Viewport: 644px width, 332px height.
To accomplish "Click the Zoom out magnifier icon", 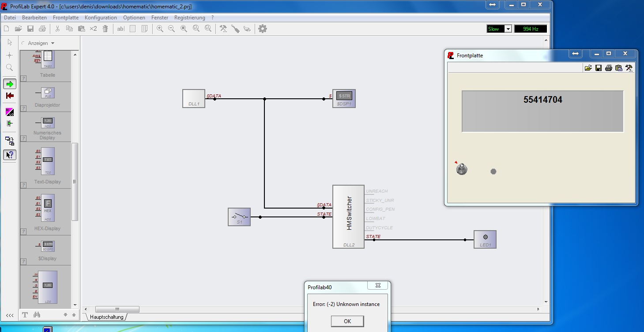I will (172, 29).
